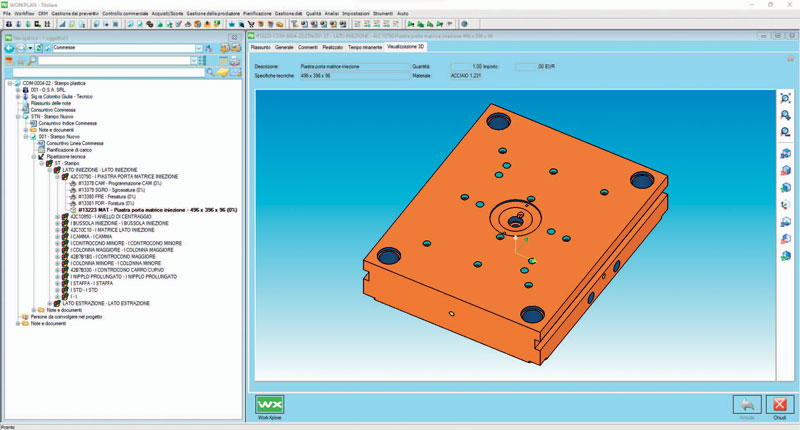Switch to the Tempo rimanente tab

pos(365,47)
